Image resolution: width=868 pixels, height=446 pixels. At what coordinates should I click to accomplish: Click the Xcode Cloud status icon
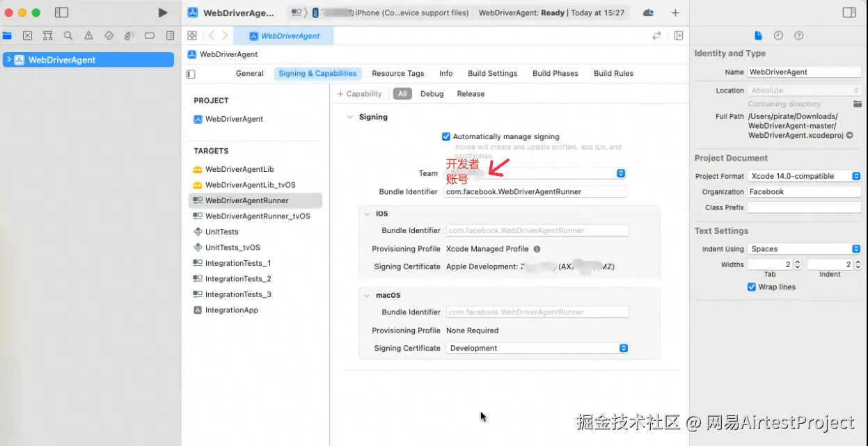click(x=648, y=13)
